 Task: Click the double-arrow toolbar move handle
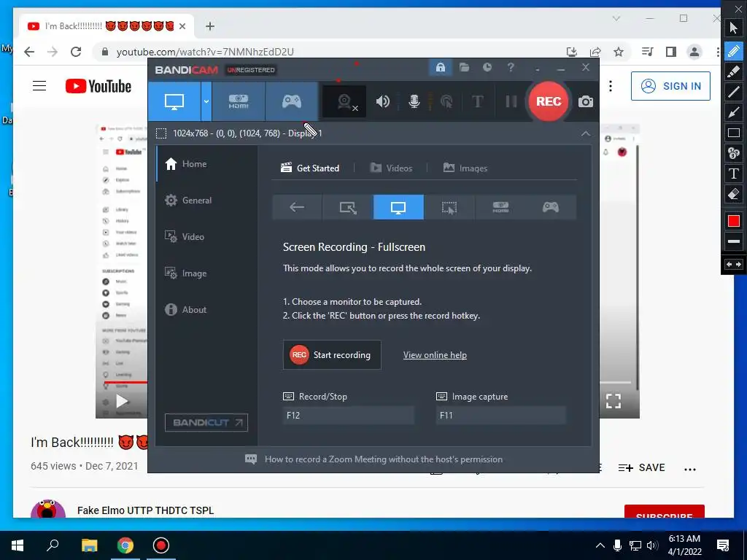click(x=734, y=264)
